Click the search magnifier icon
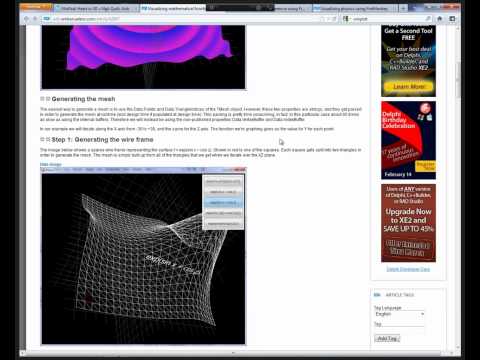The height and width of the screenshot is (360, 480). point(428,19)
